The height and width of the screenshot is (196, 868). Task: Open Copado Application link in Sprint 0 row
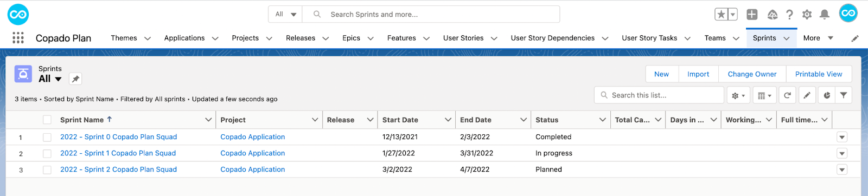[252, 137]
